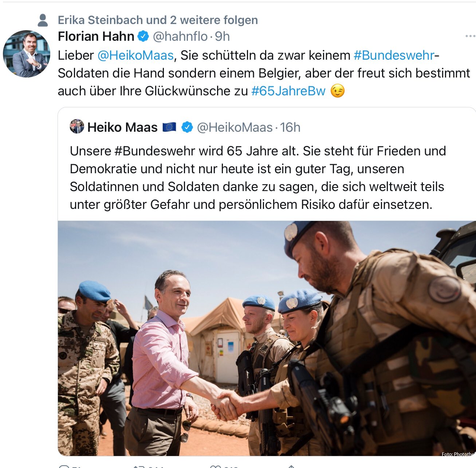Open the three-dot more options menu

pyautogui.click(x=471, y=36)
